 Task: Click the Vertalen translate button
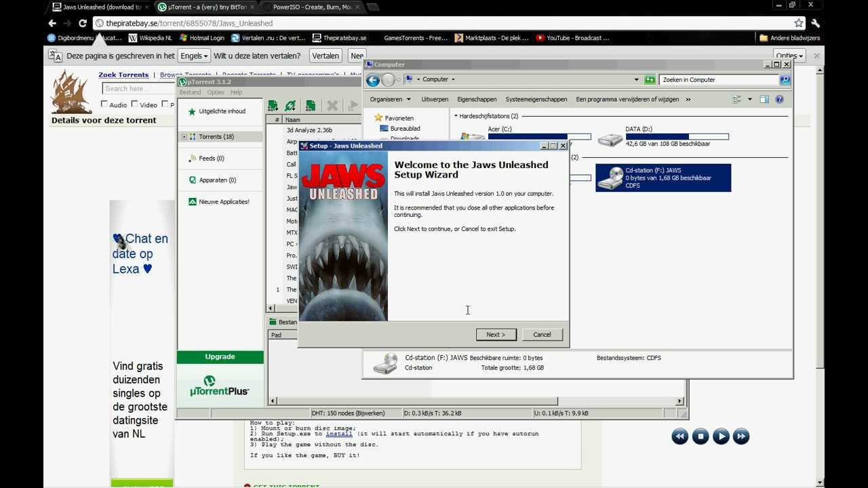(325, 56)
